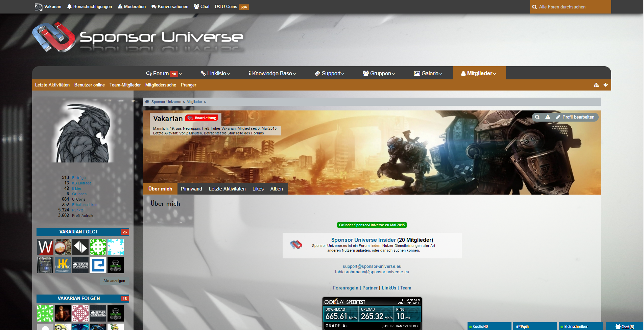Open the Moderation panel in top bar
The width and height of the screenshot is (644, 330).
[x=132, y=7]
